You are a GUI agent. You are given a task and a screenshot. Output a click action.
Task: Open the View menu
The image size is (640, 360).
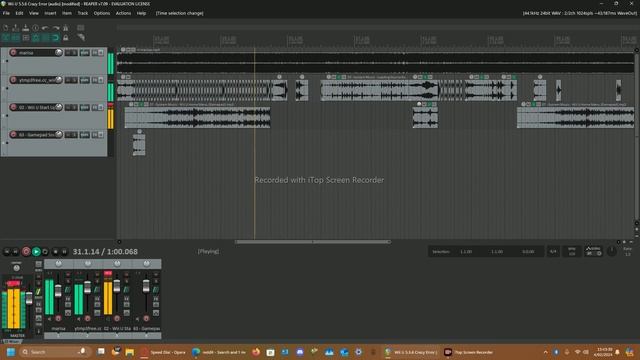(33, 13)
